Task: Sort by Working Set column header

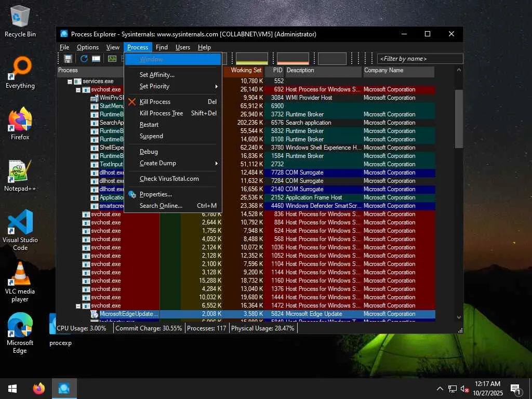Action: (243, 71)
